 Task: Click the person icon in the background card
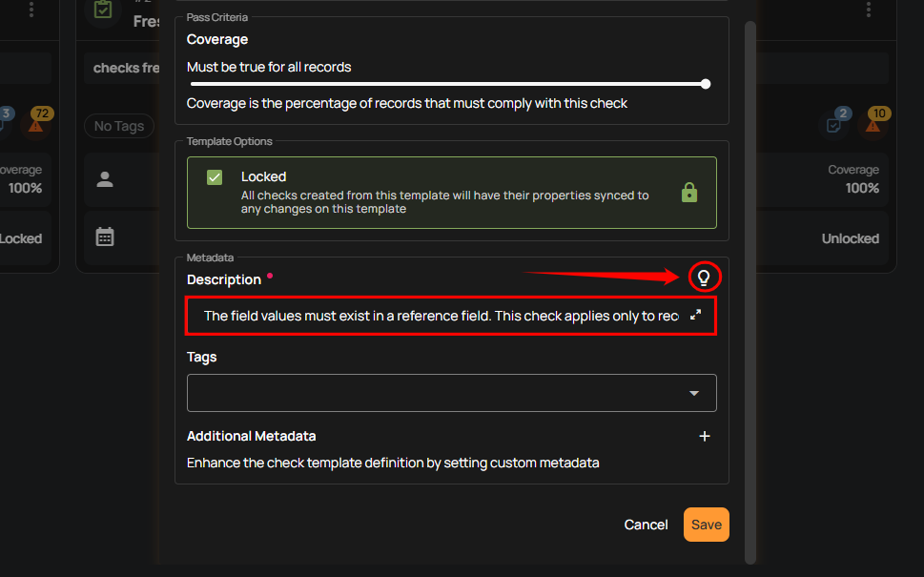(105, 179)
